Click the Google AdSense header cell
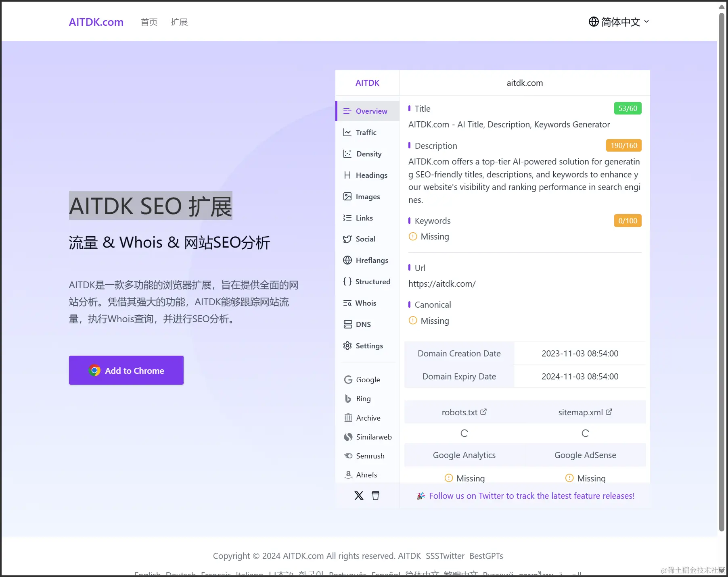 coord(585,455)
